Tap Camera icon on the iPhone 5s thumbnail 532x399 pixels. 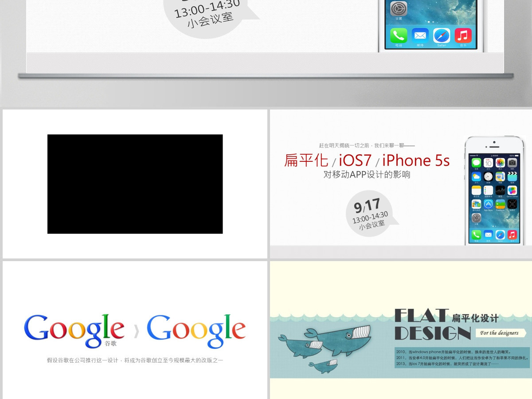click(512, 163)
